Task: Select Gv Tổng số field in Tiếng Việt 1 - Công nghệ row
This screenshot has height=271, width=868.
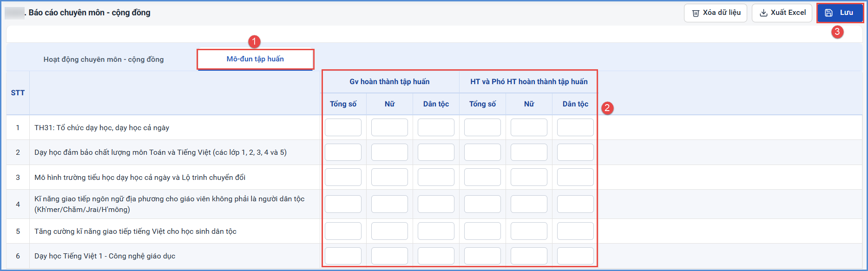Action: point(343,256)
